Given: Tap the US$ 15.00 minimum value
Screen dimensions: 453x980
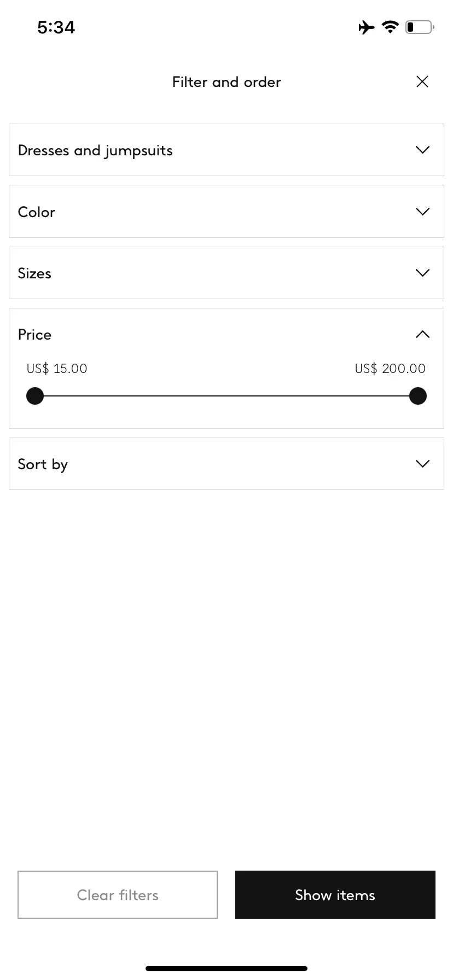Looking at the screenshot, I should pyautogui.click(x=57, y=369).
